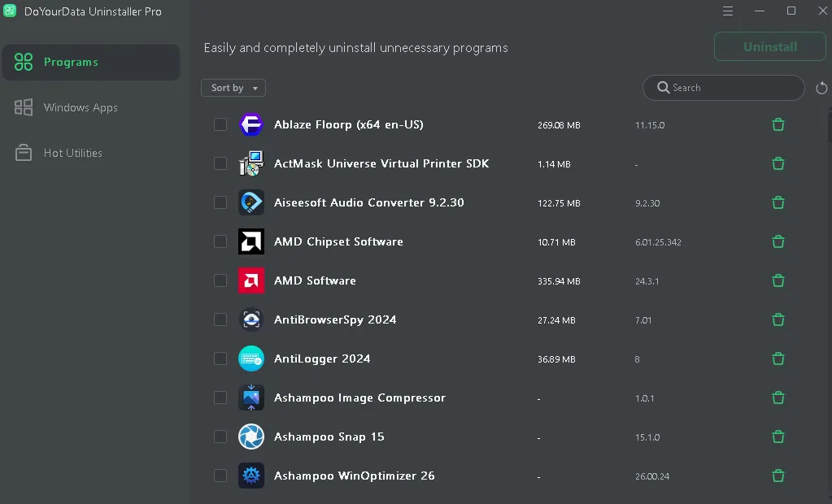Open the Sort by dropdown
The height and width of the screenshot is (504, 832).
(233, 88)
